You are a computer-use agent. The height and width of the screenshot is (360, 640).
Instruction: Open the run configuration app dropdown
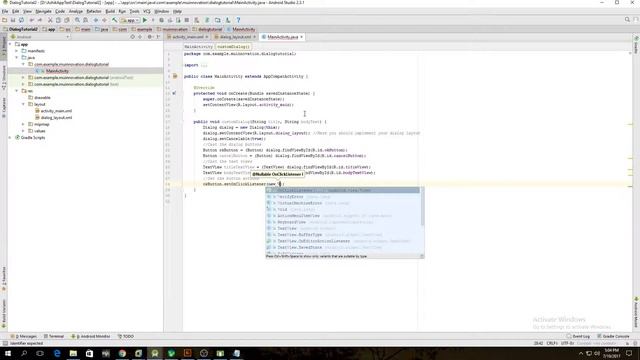130,20
